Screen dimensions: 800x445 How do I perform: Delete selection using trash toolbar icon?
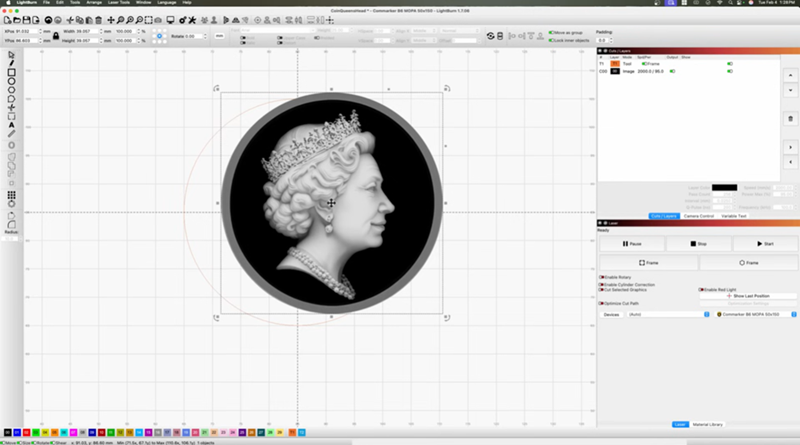[x=98, y=20]
